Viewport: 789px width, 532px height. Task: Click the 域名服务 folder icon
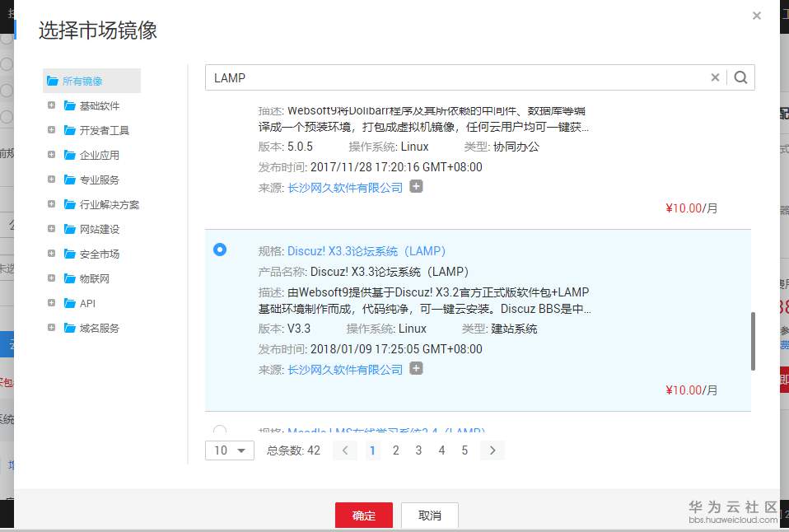[x=69, y=328]
